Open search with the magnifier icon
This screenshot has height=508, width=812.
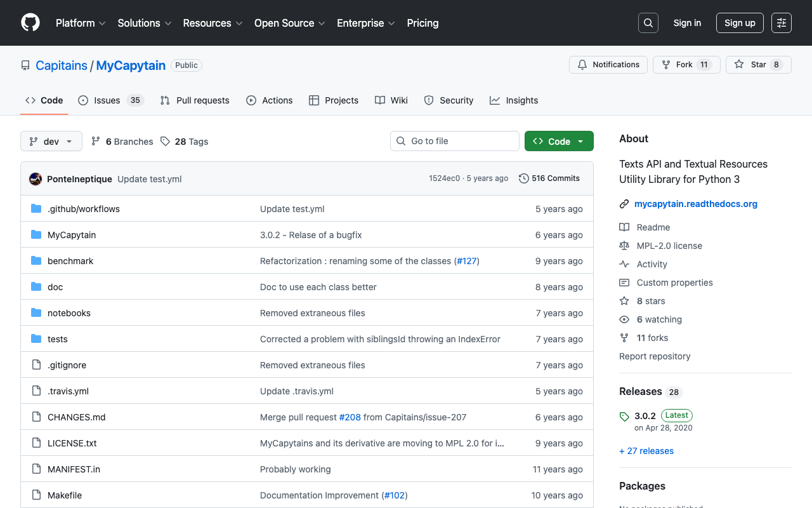click(x=648, y=23)
